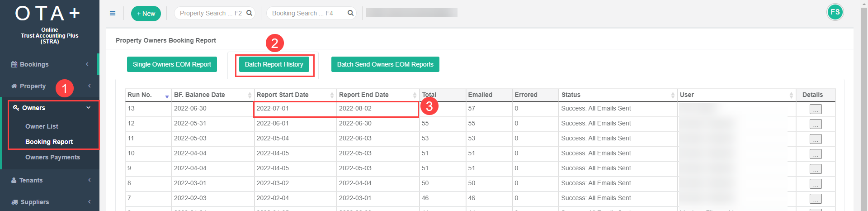Click the + New button
868x211 pixels.
click(146, 14)
